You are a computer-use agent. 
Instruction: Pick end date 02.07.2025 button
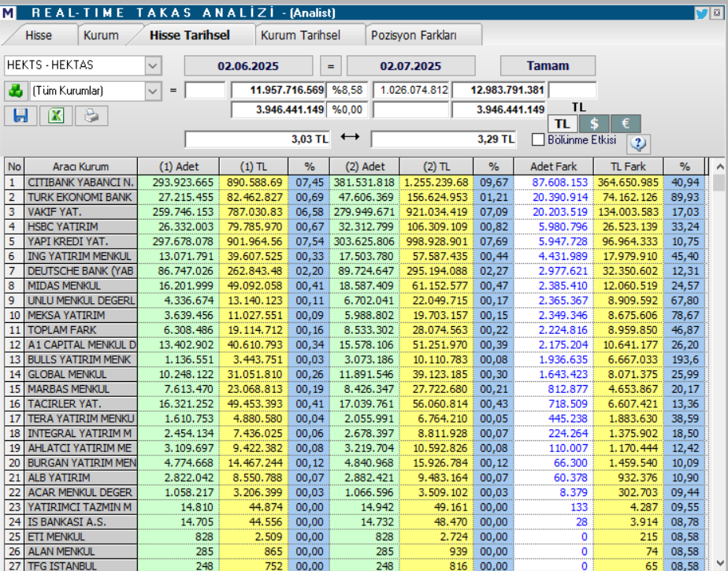tap(410, 66)
